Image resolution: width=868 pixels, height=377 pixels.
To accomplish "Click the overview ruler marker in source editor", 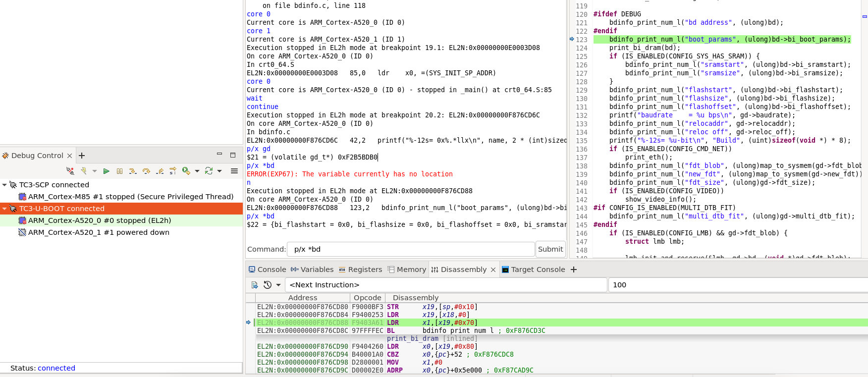I will [x=865, y=16].
